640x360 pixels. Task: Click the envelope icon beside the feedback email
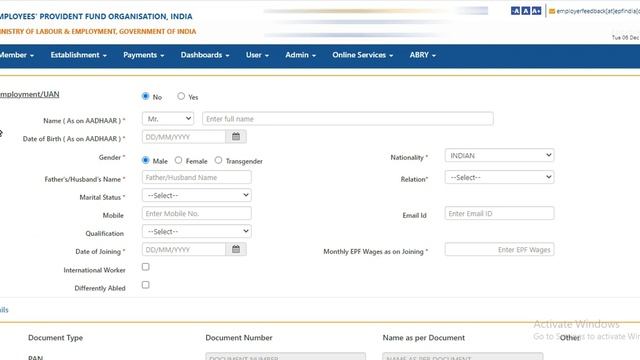(552, 11)
